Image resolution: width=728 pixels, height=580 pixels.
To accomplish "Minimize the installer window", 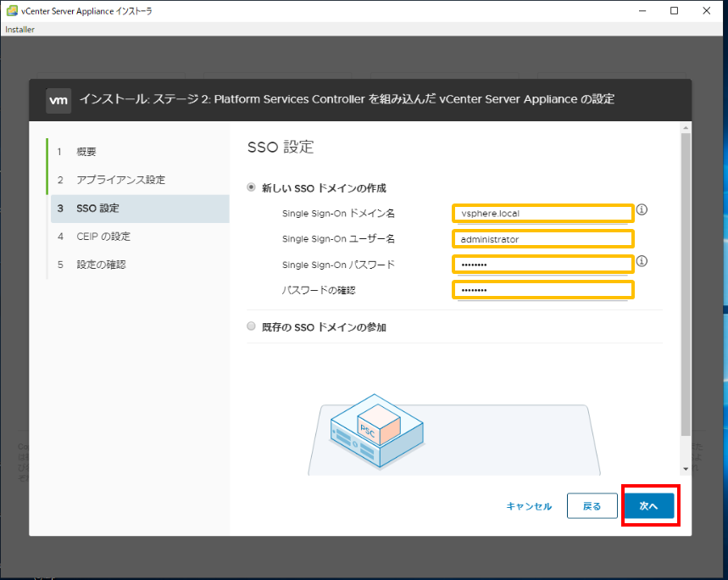I will tap(642, 11).
